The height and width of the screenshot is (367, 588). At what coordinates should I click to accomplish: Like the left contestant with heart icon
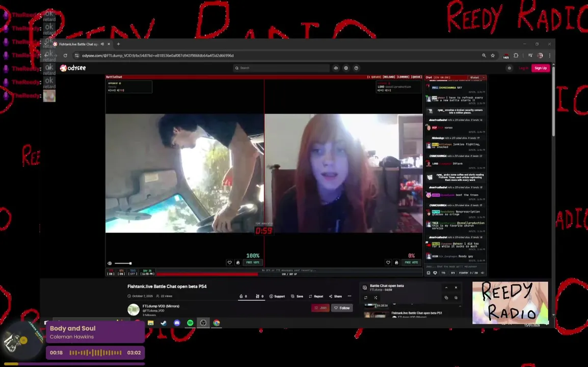pos(229,263)
